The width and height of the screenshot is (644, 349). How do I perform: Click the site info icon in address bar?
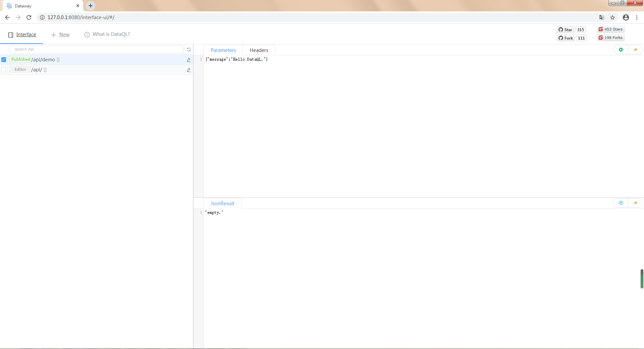[x=42, y=17]
